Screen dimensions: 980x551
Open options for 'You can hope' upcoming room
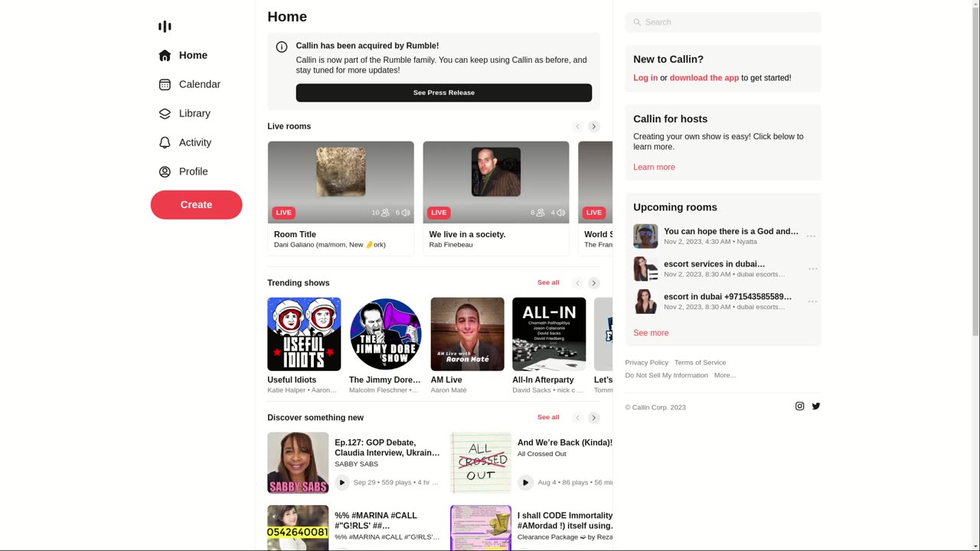click(811, 236)
